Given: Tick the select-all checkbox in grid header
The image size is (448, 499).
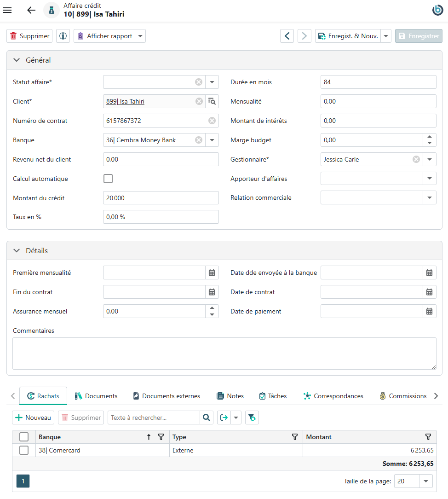Looking at the screenshot, I should tap(24, 437).
